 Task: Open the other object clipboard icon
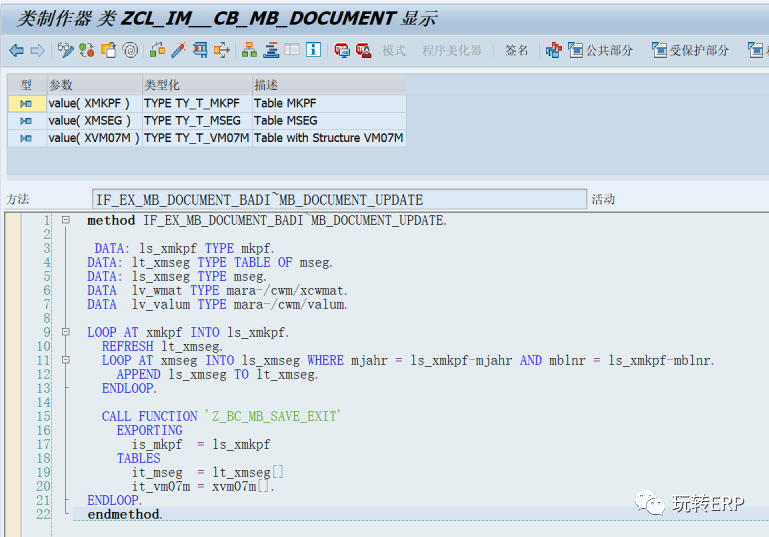[108, 50]
